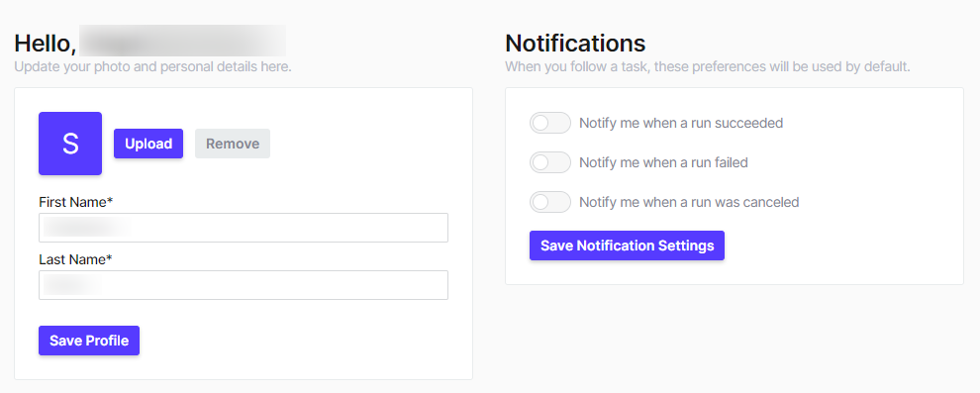Toggle notify when a run failed
The width and height of the screenshot is (980, 393).
coord(550,162)
